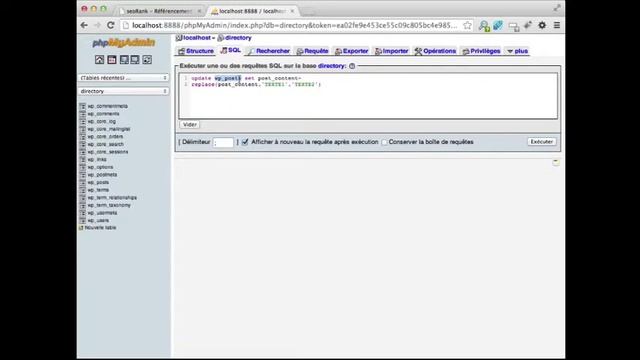This screenshot has height=360, width=640.
Task: Go to the Exporter tab
Action: tap(351, 51)
